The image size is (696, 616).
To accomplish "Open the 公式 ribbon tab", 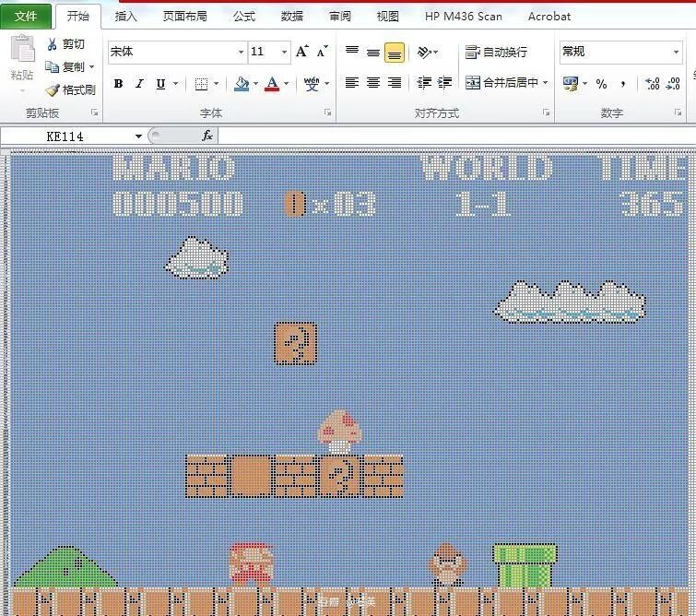I will (x=244, y=17).
